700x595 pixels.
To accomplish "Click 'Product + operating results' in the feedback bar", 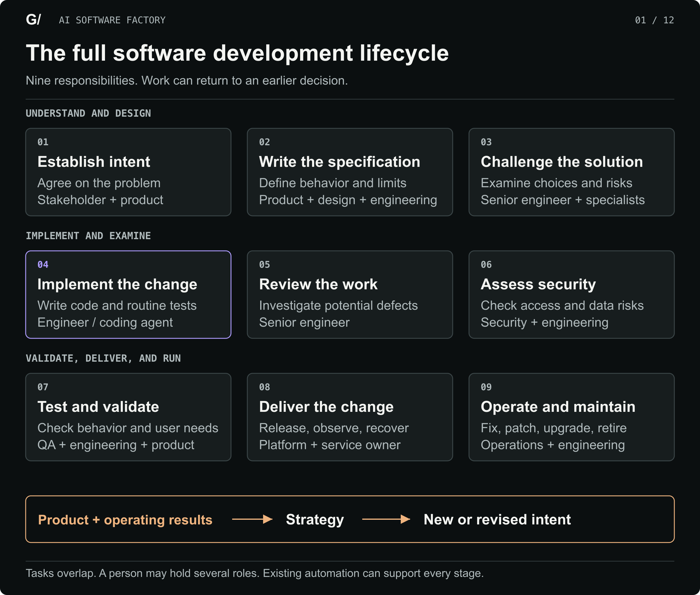I will tap(125, 520).
